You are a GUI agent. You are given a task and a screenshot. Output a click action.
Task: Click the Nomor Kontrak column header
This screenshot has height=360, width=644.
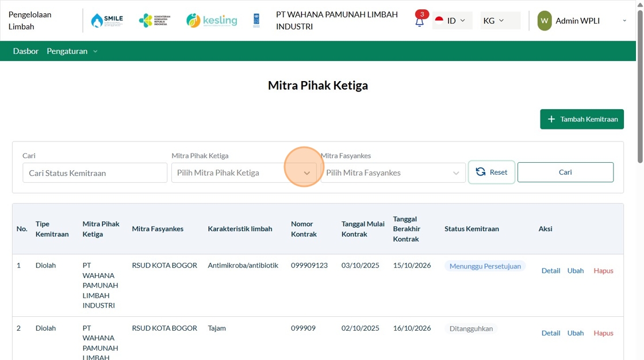[x=304, y=229]
